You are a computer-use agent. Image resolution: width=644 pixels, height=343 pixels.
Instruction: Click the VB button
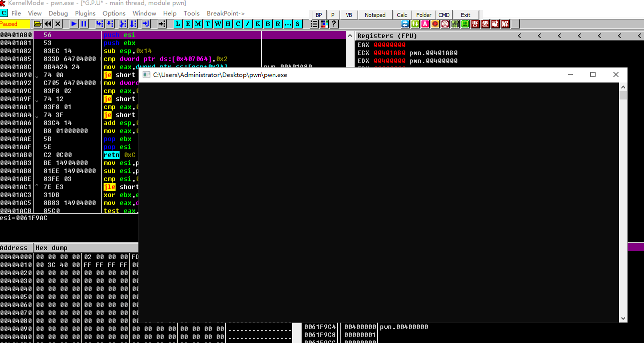[x=349, y=15]
